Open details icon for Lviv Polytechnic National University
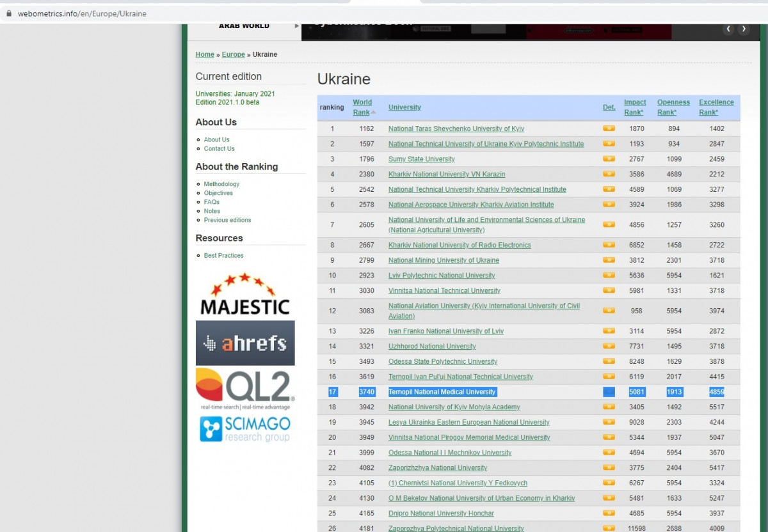This screenshot has width=768, height=532. pyautogui.click(x=609, y=276)
